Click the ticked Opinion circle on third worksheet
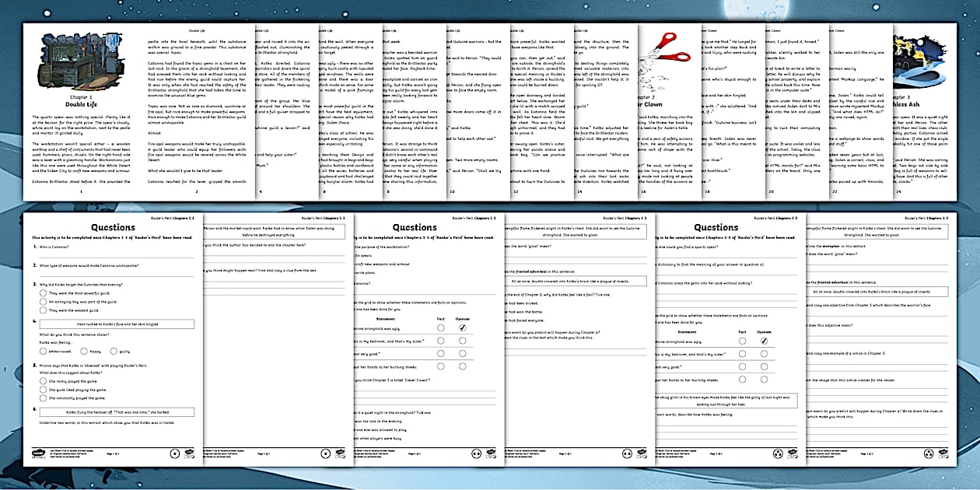This screenshot has height=490, width=980. [x=462, y=328]
